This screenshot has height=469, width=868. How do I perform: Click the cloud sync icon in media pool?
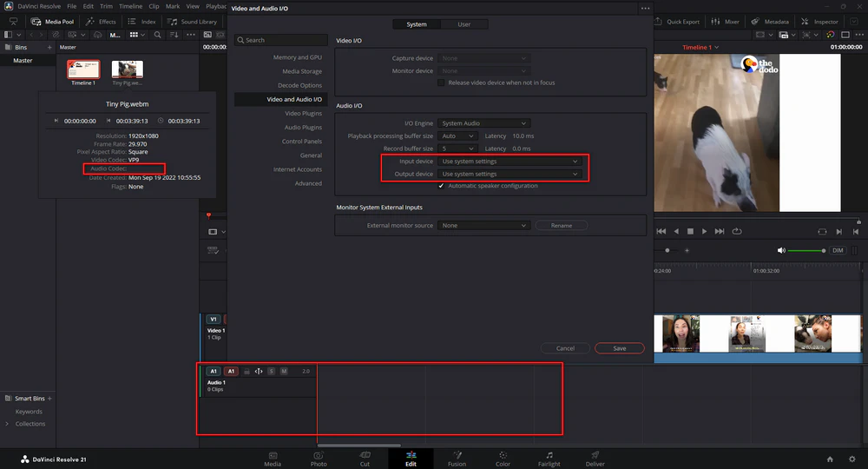click(x=97, y=35)
